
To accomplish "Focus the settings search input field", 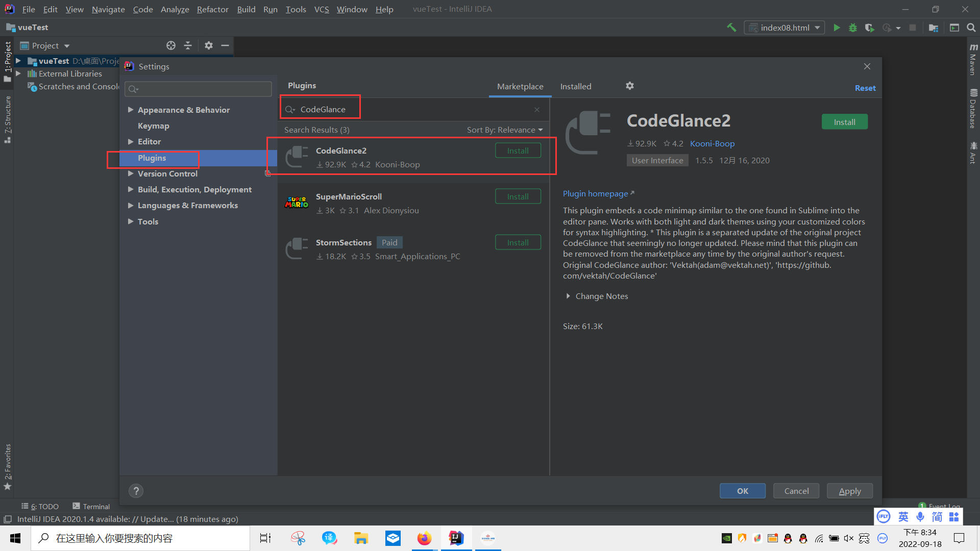I will (199, 89).
